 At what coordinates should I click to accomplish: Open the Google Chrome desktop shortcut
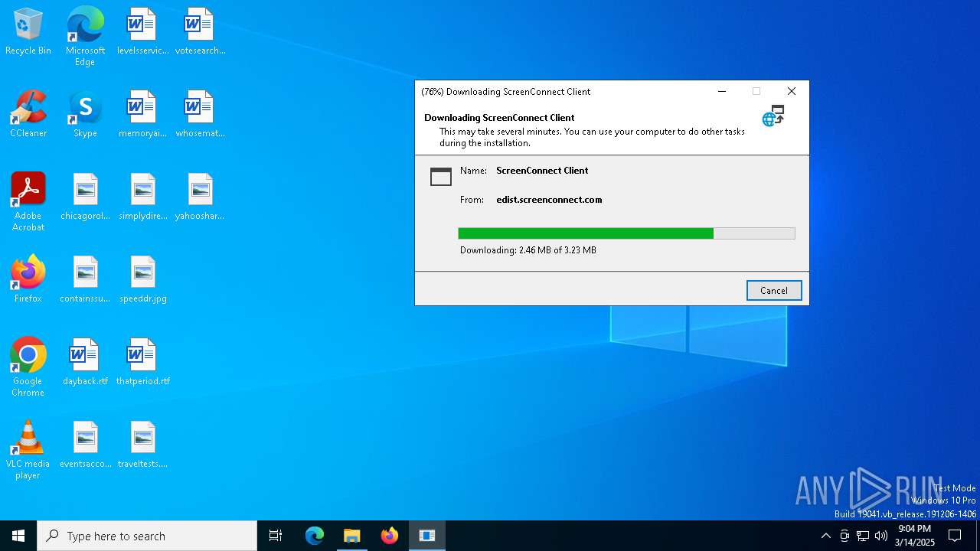[x=28, y=367]
